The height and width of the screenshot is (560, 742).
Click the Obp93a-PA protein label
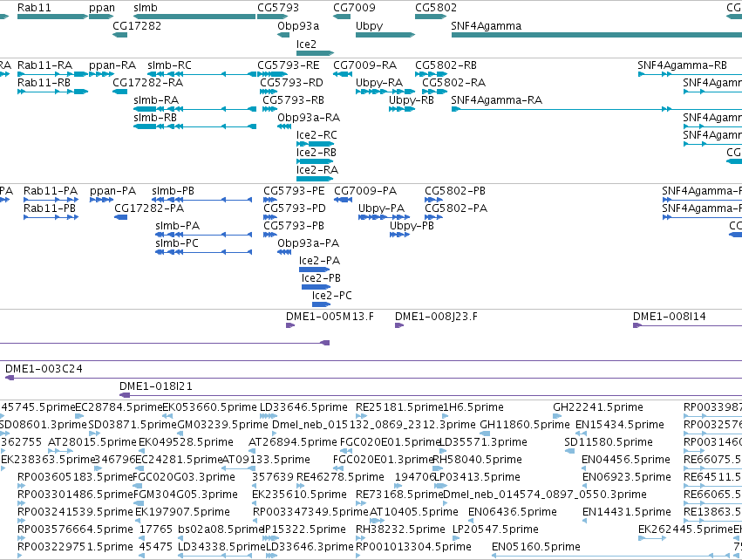point(308,243)
